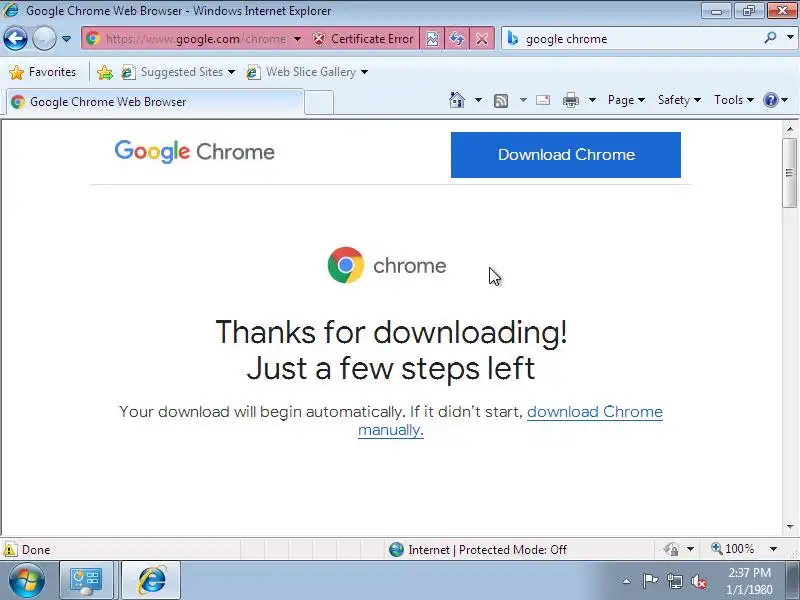800x600 pixels.
Task: Click the Google Chrome page logo
Action: 194,152
